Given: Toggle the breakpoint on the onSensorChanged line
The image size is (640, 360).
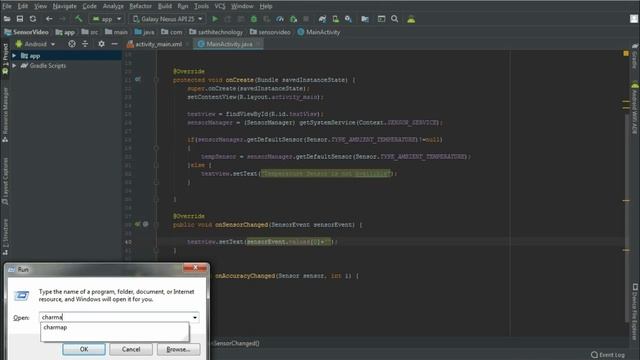Looking at the screenshot, I should (146, 224).
